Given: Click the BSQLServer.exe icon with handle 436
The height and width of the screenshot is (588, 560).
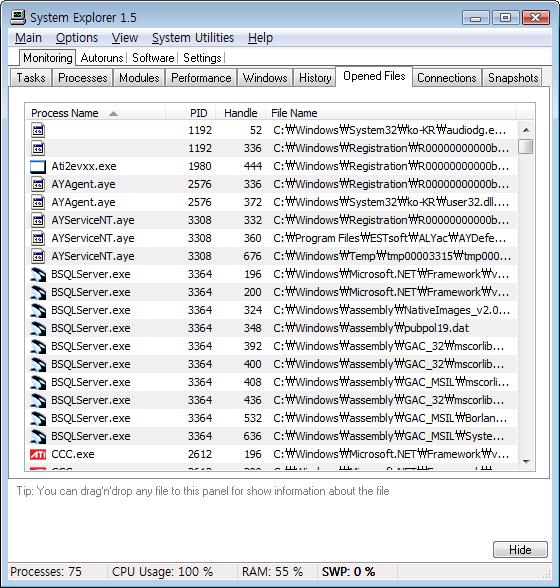Looking at the screenshot, I should (x=38, y=400).
